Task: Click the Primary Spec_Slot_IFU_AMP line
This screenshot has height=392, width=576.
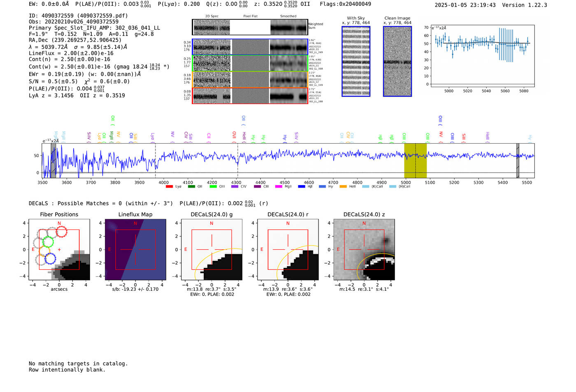Action: (x=95, y=28)
